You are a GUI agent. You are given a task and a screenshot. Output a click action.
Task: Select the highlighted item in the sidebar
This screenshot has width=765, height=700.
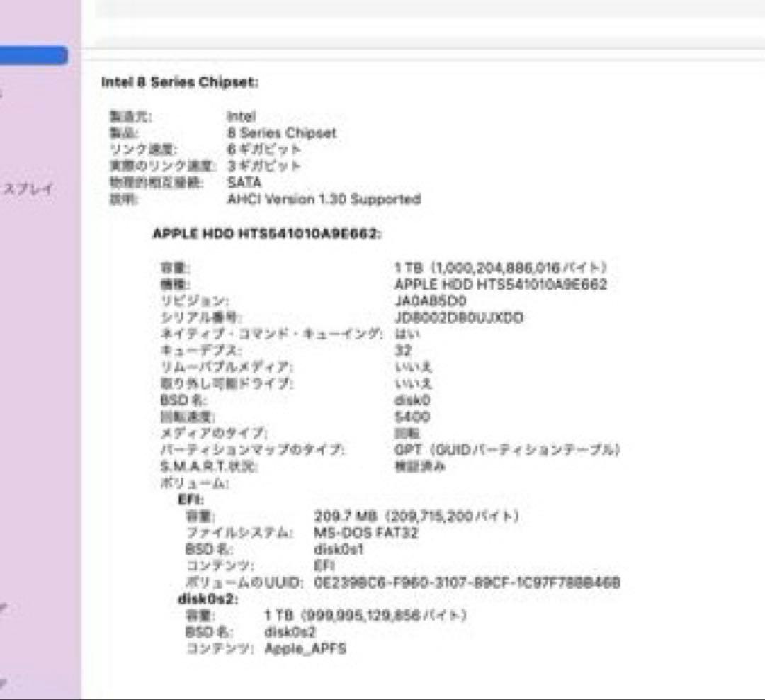[32, 54]
